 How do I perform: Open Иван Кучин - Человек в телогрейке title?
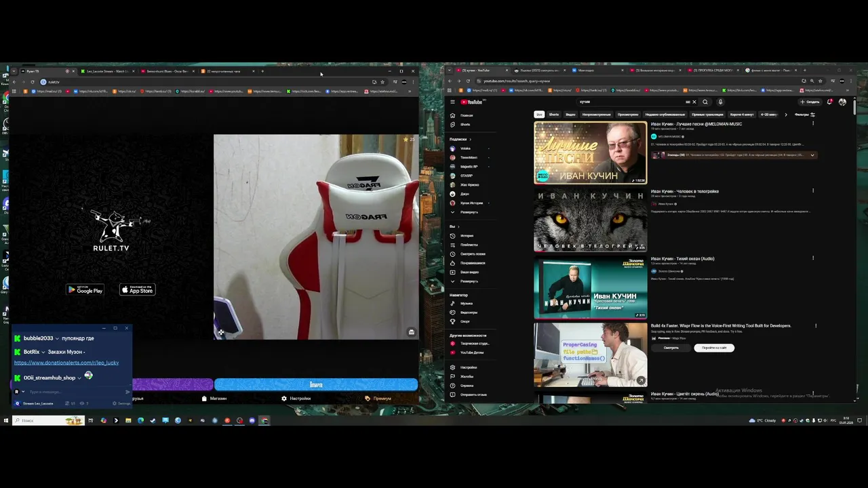point(685,191)
